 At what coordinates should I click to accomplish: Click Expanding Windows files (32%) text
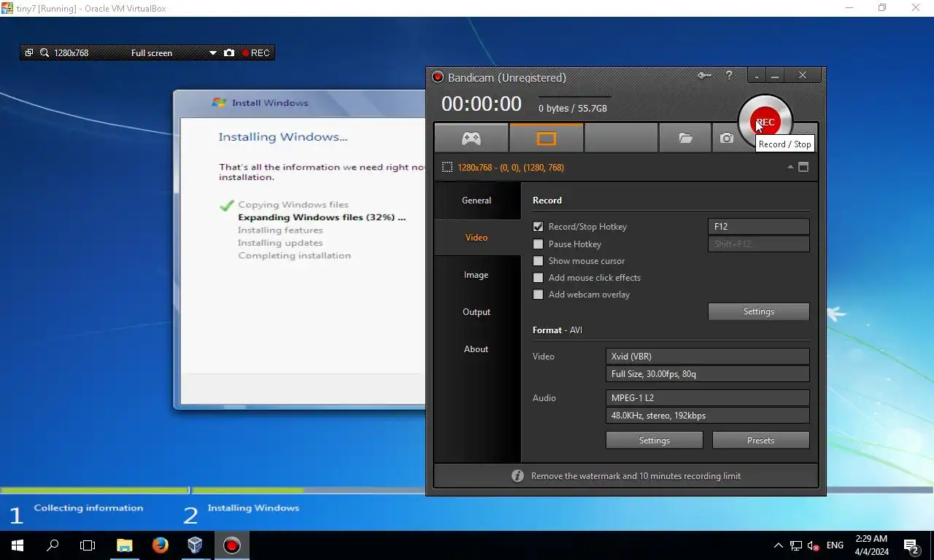[322, 217]
